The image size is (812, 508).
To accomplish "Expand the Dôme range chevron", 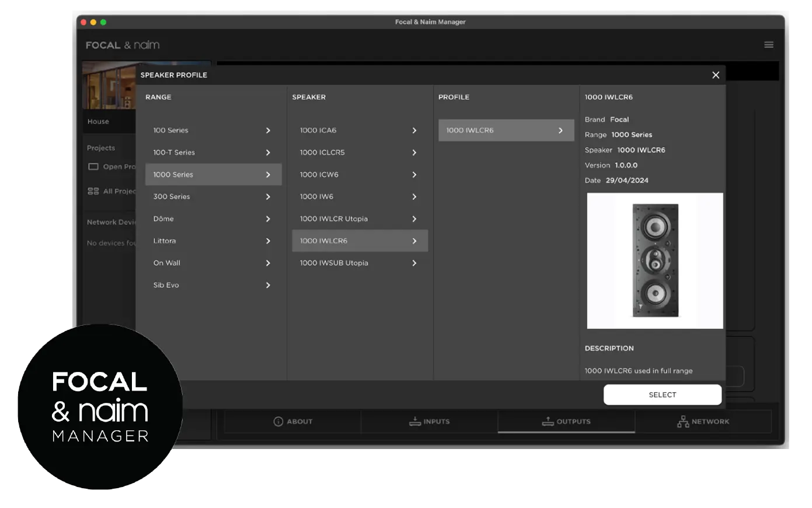I will click(268, 219).
